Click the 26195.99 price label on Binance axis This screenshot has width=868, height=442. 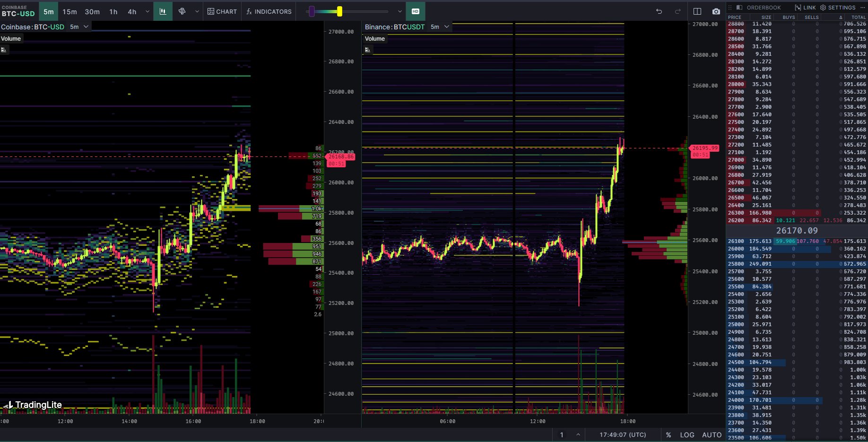point(704,148)
